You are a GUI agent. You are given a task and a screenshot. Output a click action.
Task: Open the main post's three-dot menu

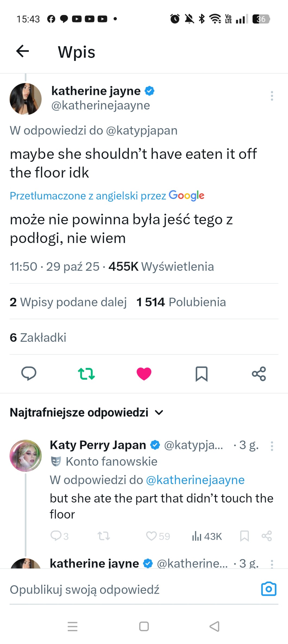(x=272, y=96)
